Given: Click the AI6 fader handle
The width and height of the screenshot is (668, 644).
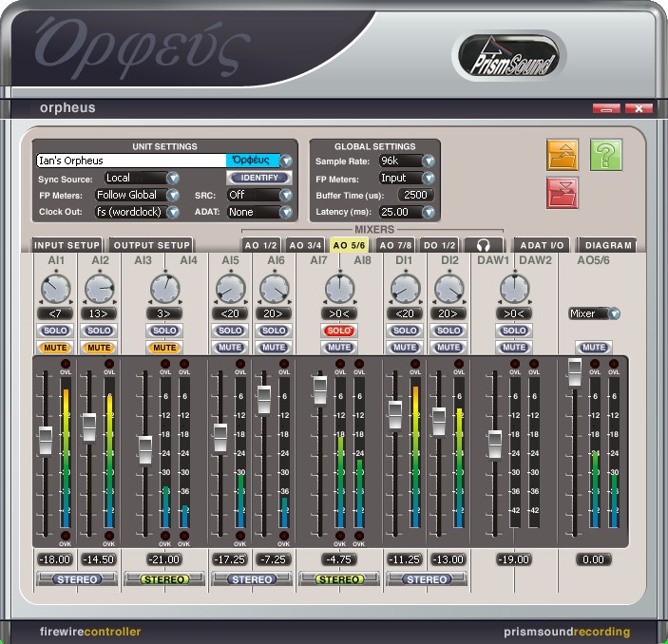Looking at the screenshot, I should 264,401.
